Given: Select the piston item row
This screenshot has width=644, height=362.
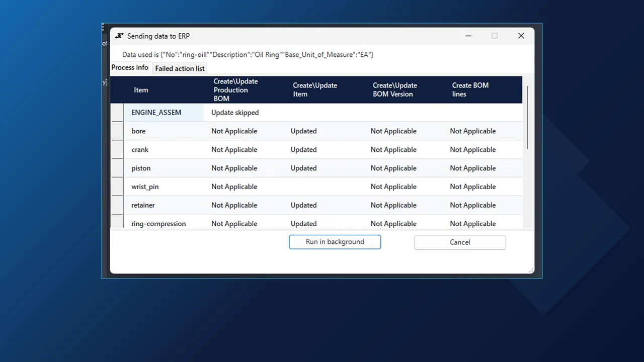Looking at the screenshot, I should click(323, 168).
